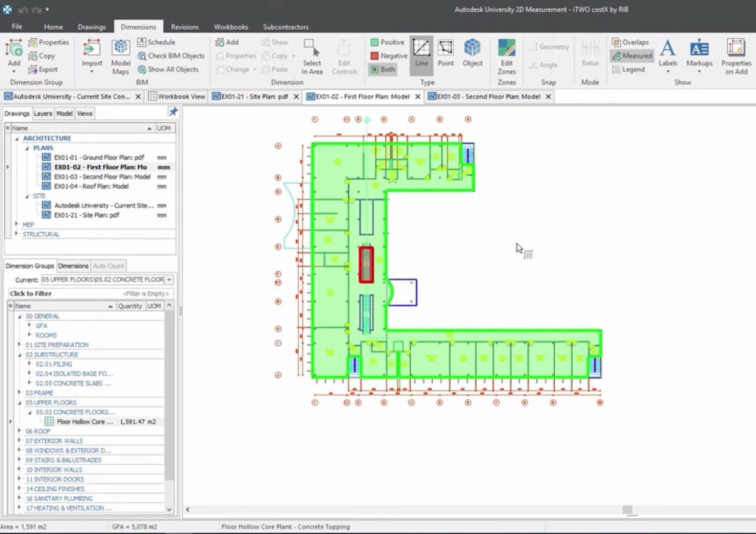Click the redo arrow in title bar

[x=36, y=9]
